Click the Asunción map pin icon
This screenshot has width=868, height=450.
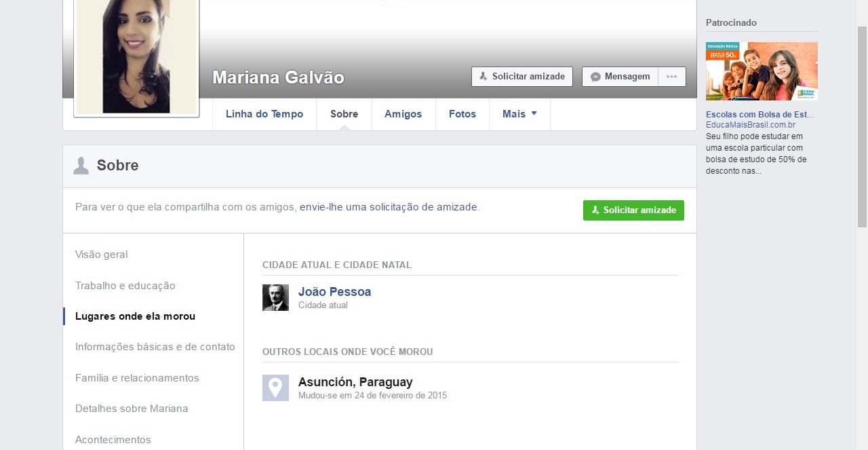coord(275,388)
